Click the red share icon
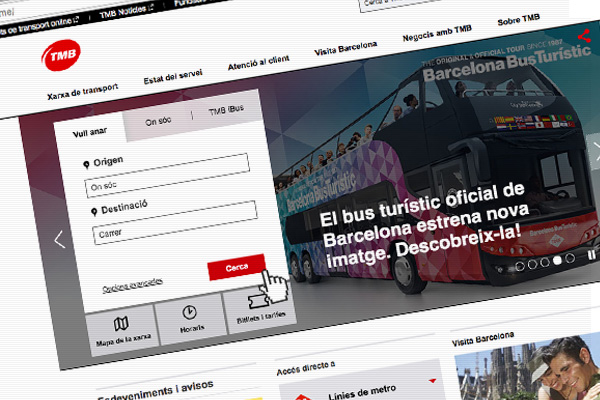The height and width of the screenshot is (400, 600). [x=583, y=36]
